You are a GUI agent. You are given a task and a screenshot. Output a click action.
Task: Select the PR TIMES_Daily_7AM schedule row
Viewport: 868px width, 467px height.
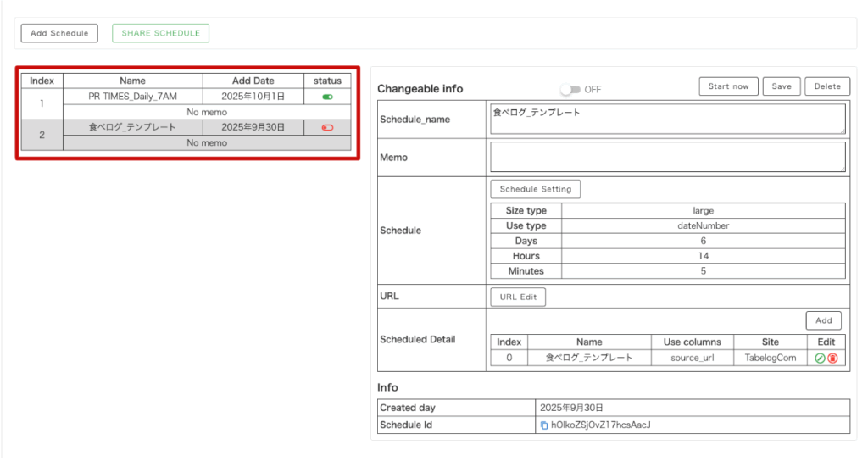132,97
